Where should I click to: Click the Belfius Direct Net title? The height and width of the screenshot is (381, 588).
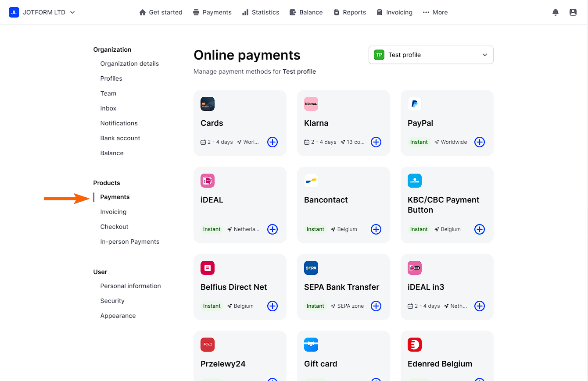[234, 287]
